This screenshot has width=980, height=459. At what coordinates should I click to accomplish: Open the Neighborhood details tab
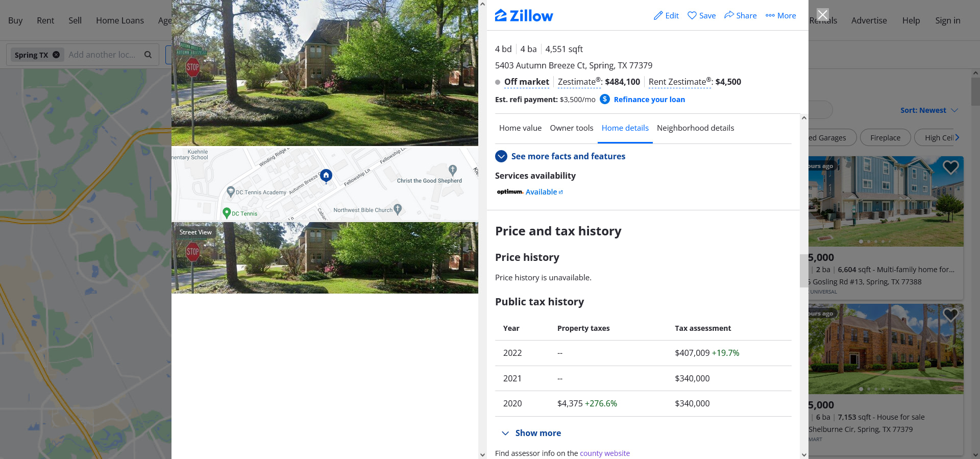pyautogui.click(x=695, y=128)
